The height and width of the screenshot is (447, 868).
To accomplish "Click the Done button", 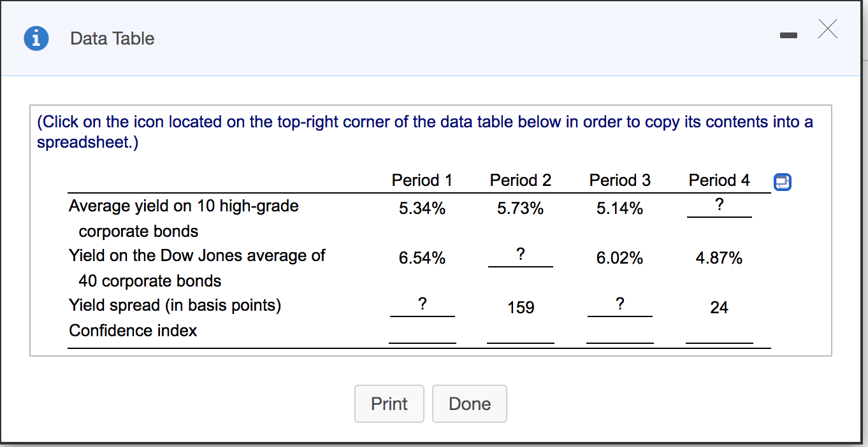I will 469,404.
